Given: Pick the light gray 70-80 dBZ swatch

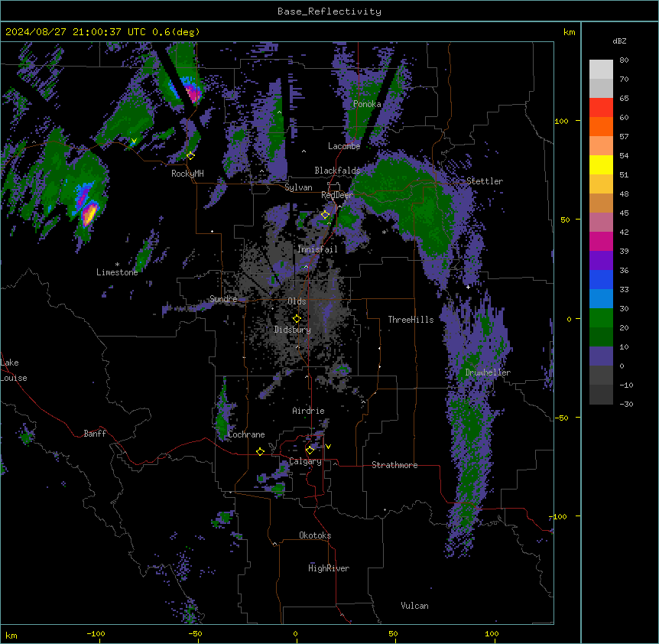Looking at the screenshot, I should (601, 70).
